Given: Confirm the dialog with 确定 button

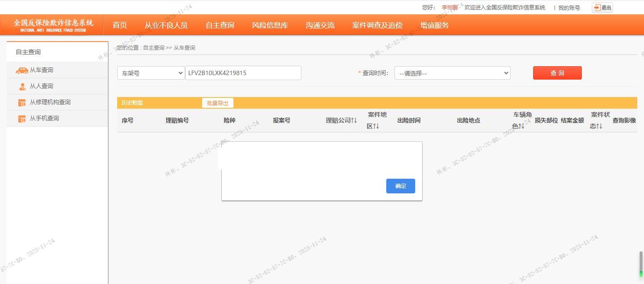Looking at the screenshot, I should pos(400,186).
